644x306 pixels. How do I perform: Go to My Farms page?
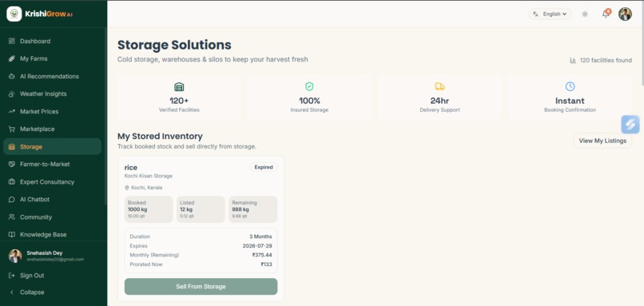52,59
